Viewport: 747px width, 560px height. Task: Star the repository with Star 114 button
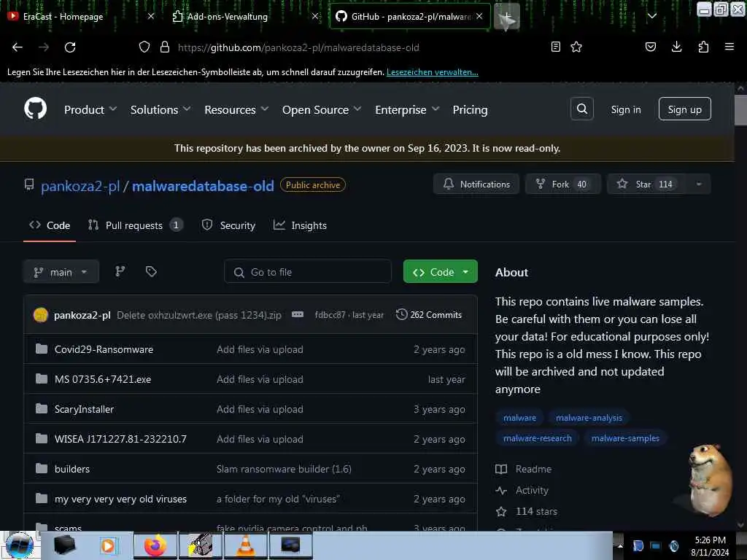click(646, 184)
